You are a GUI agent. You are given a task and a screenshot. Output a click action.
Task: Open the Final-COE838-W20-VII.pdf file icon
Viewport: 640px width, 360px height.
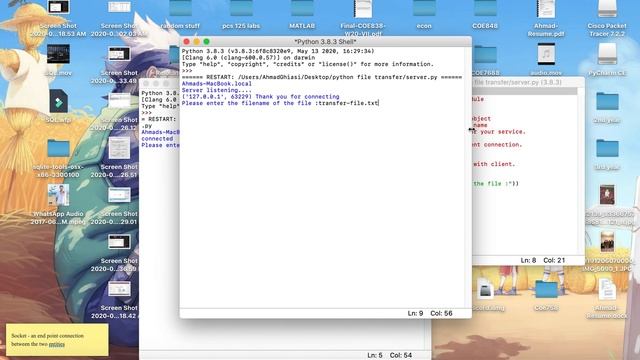coord(363,9)
